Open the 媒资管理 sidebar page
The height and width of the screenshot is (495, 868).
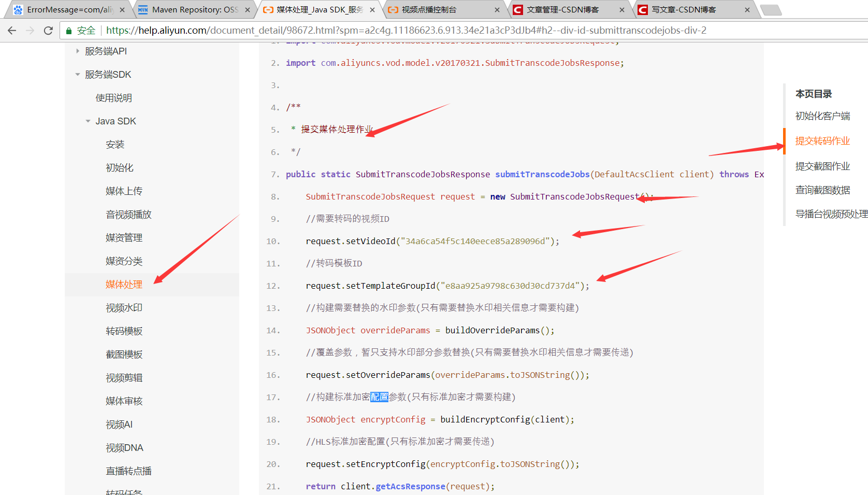point(124,238)
